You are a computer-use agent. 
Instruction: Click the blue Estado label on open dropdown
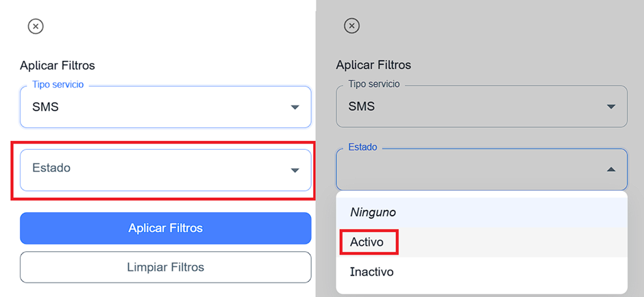pos(362,147)
